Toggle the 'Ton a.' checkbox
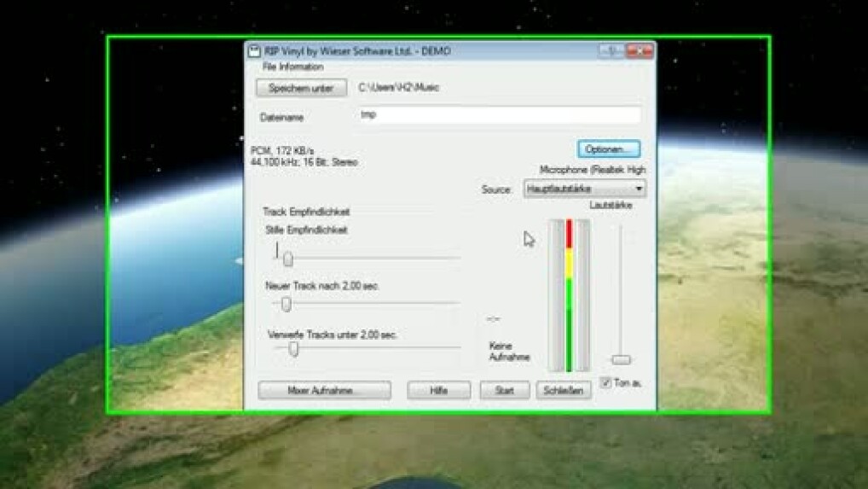 tap(606, 382)
